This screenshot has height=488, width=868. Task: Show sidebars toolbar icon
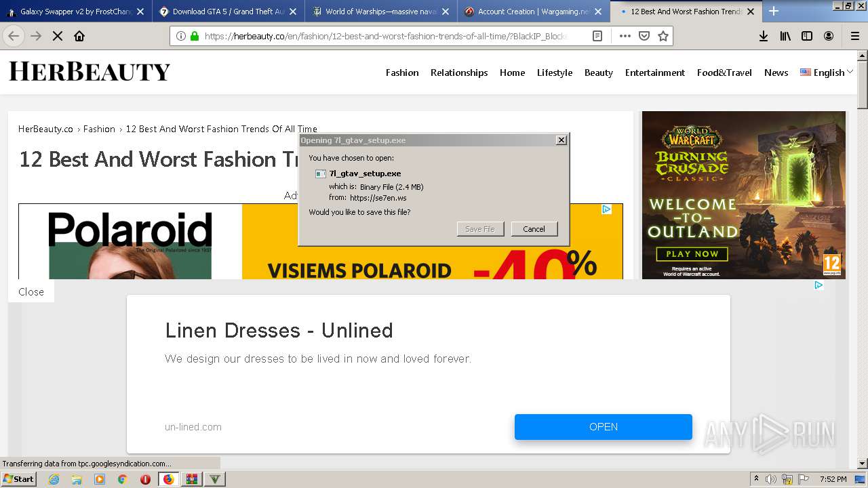click(x=807, y=36)
